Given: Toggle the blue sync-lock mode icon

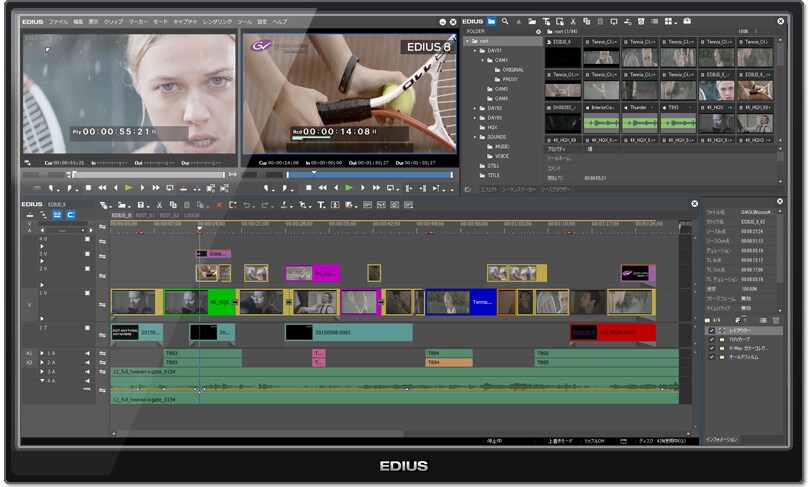Looking at the screenshot, I should (x=71, y=214).
